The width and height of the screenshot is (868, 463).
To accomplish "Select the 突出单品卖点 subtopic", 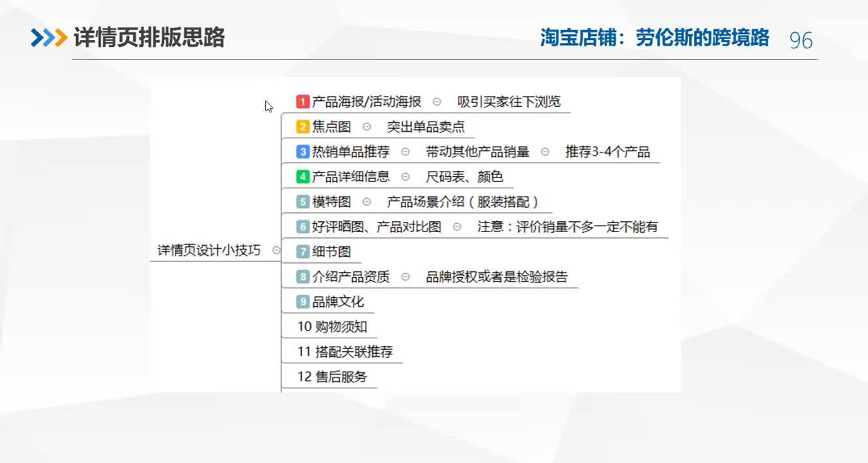I will (425, 127).
